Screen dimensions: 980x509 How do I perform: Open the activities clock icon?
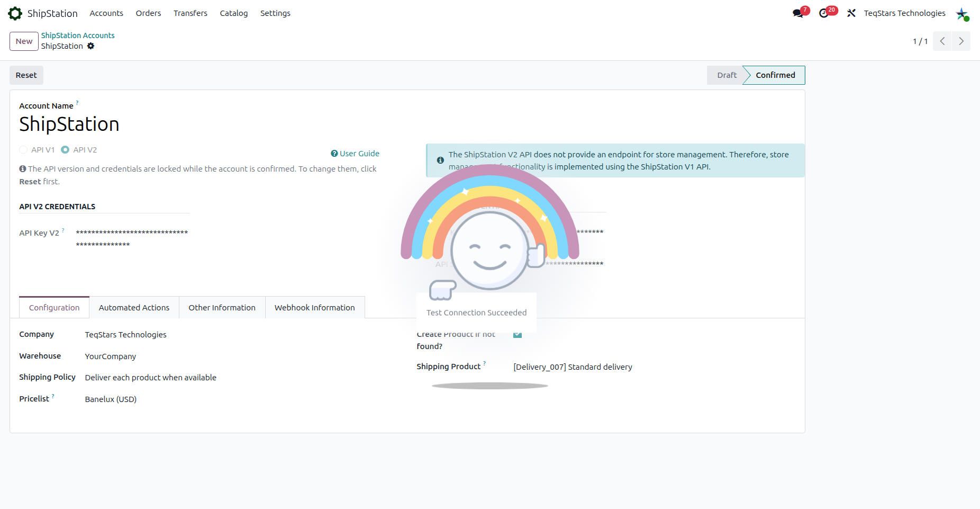click(x=824, y=13)
